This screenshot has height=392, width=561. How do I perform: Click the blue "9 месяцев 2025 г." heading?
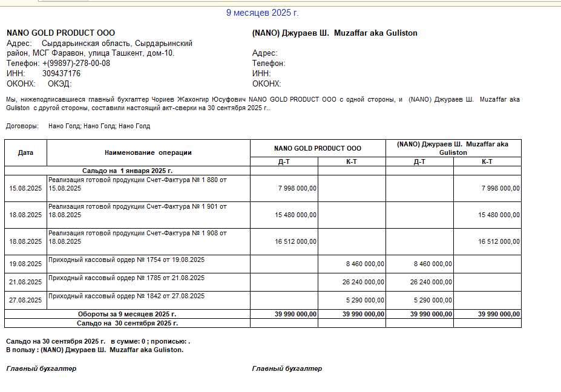[x=262, y=13]
